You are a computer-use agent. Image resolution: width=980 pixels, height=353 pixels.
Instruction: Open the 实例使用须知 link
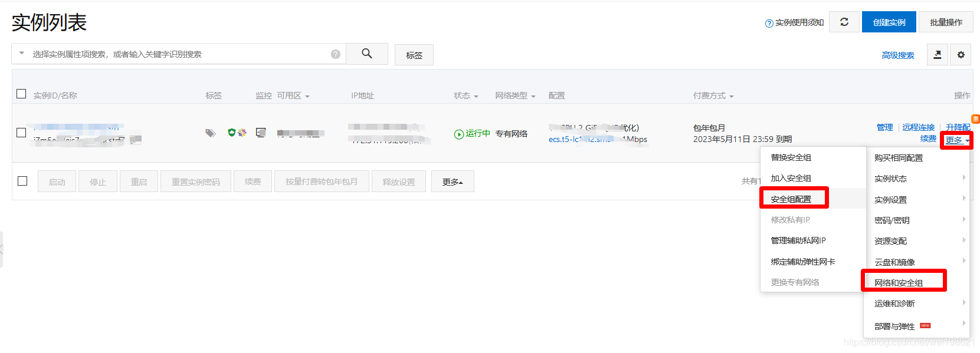(799, 22)
